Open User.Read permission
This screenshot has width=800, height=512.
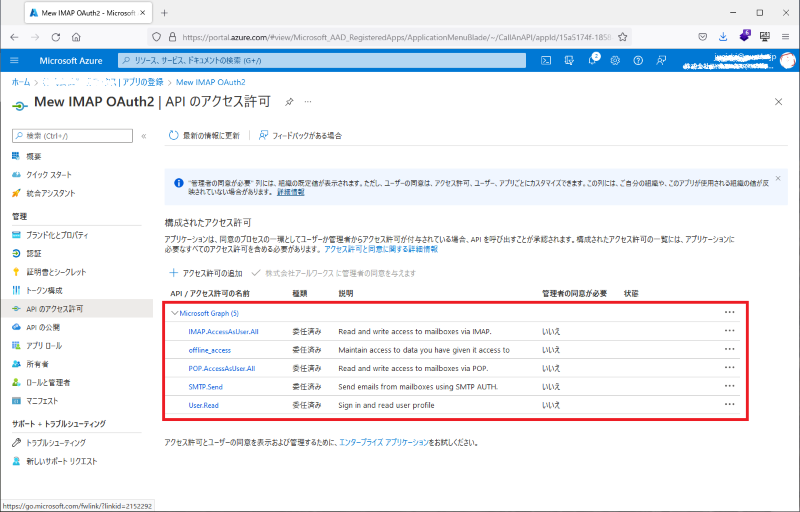click(204, 405)
